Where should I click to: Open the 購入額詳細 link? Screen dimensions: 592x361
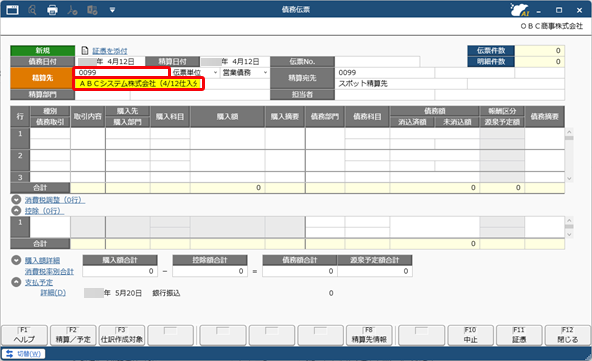(x=42, y=261)
